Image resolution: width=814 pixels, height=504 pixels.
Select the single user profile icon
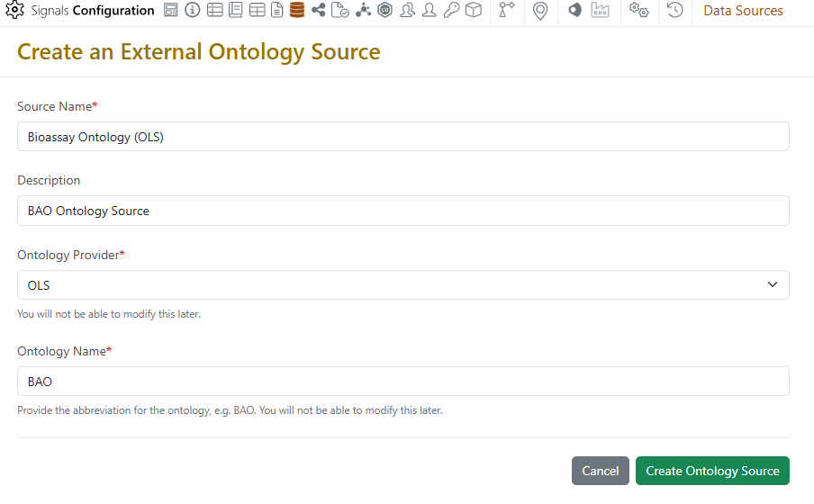[x=430, y=11]
